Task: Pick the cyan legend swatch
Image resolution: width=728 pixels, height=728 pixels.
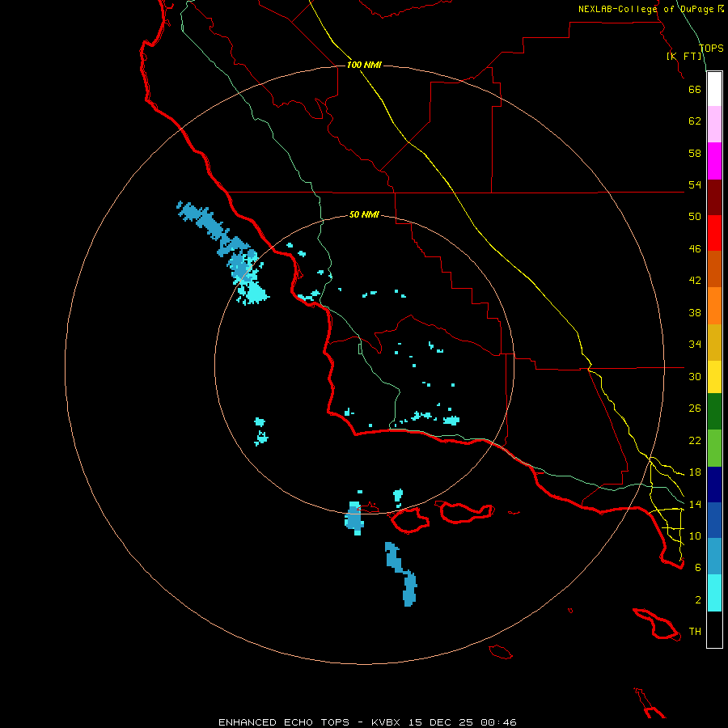Action: pyautogui.click(x=714, y=593)
